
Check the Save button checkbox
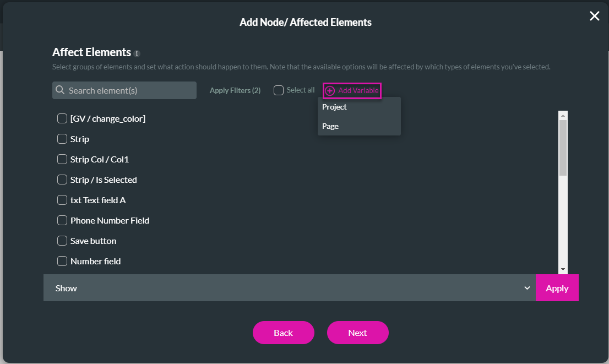click(62, 241)
